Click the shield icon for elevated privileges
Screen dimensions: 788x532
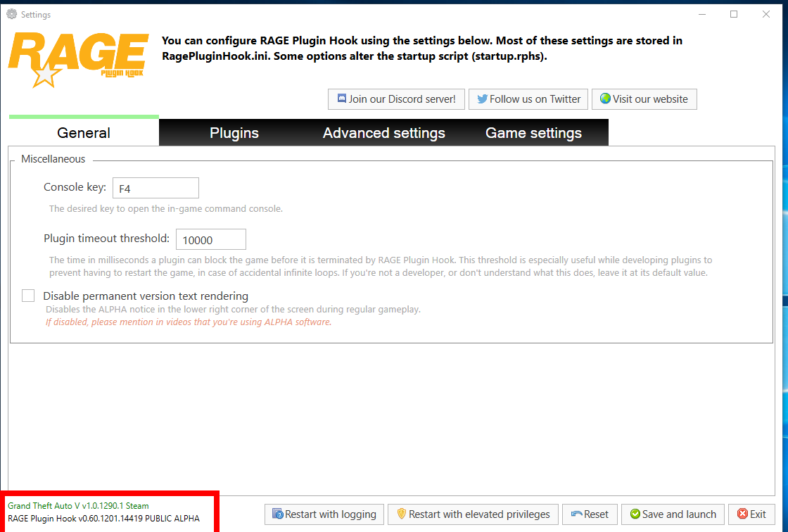(x=401, y=514)
